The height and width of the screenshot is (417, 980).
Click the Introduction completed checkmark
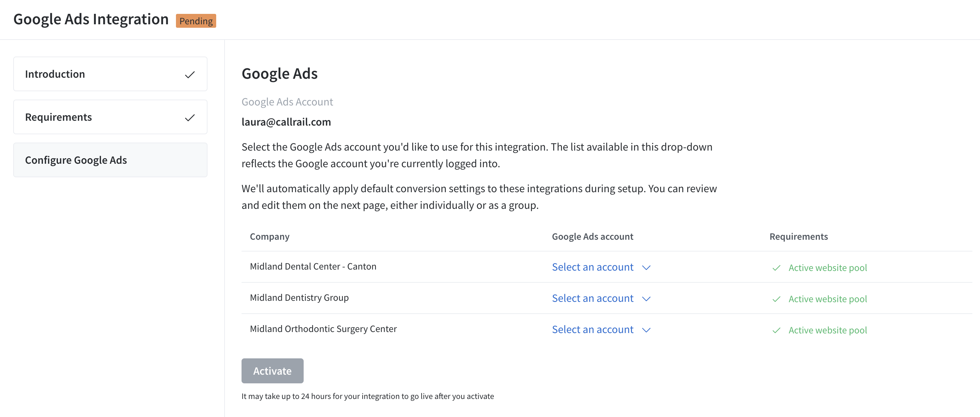(x=190, y=75)
